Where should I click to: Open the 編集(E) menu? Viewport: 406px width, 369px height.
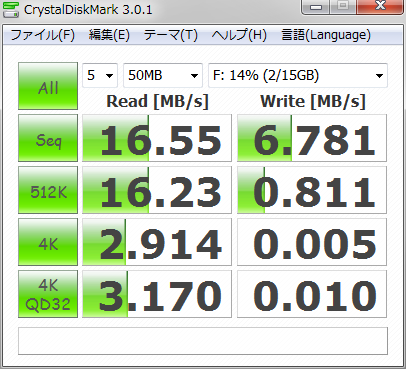pos(109,35)
